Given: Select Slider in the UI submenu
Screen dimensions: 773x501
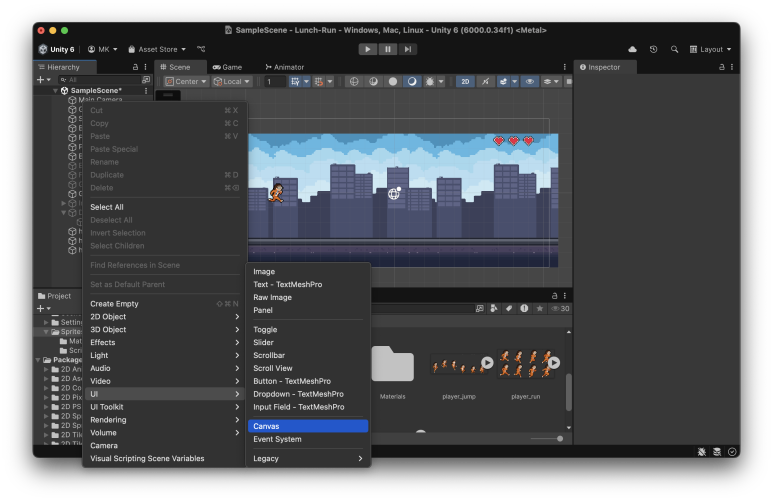Looking at the screenshot, I should coord(308,342).
